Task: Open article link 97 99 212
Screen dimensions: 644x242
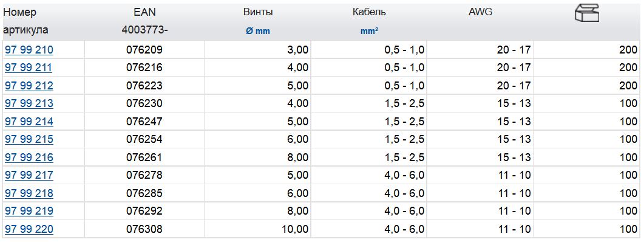Action: click(x=29, y=86)
